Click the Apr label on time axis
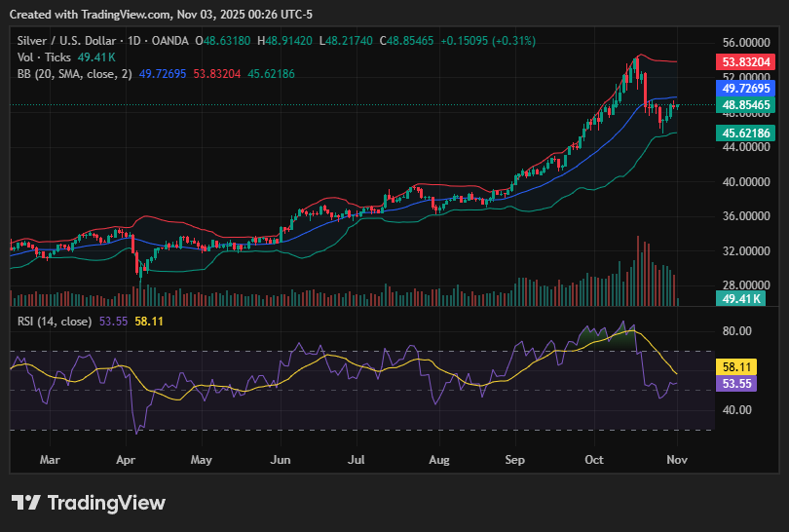 (x=125, y=458)
